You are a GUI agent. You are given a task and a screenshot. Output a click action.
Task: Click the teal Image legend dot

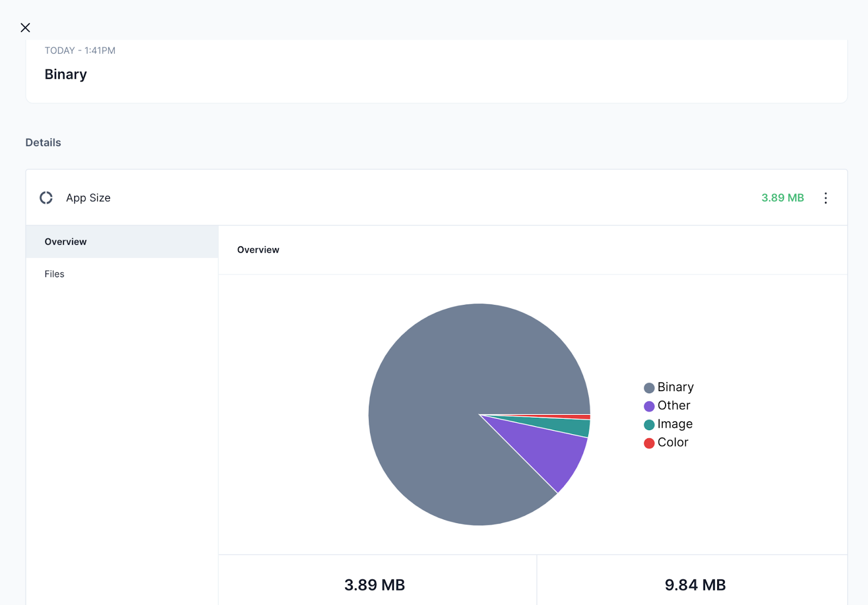(648, 424)
